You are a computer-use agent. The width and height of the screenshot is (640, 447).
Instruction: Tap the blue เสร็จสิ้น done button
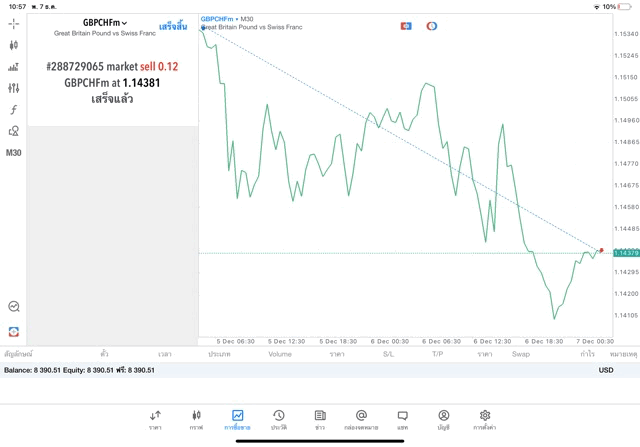click(173, 27)
